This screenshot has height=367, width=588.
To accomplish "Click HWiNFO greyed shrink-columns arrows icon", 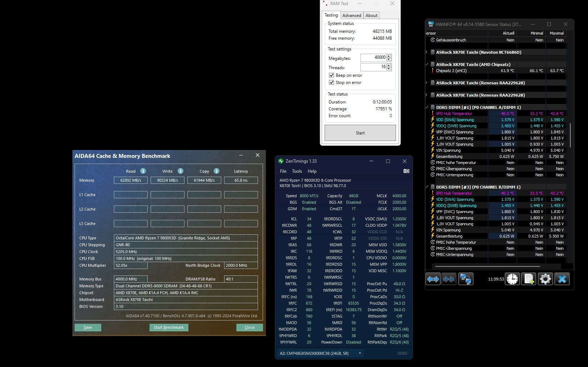I will tap(449, 279).
